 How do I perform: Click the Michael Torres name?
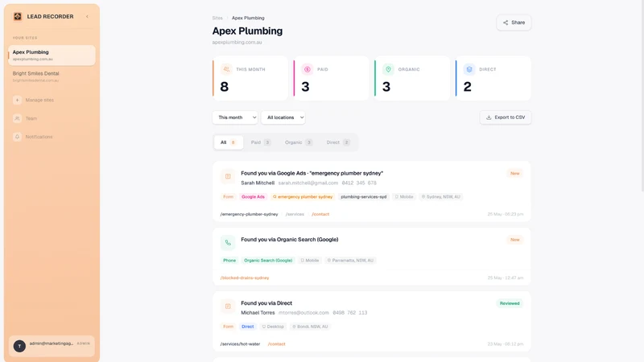[258, 313]
